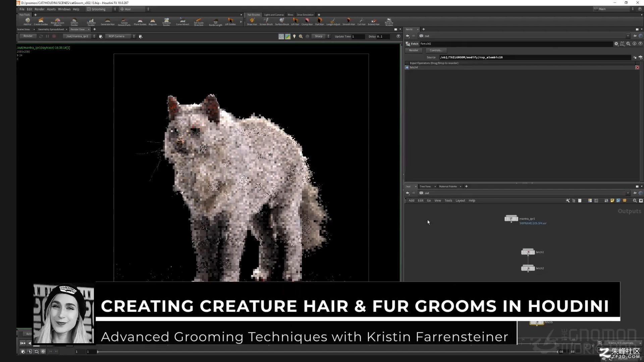Select the Generate Hair tool

click(108, 22)
